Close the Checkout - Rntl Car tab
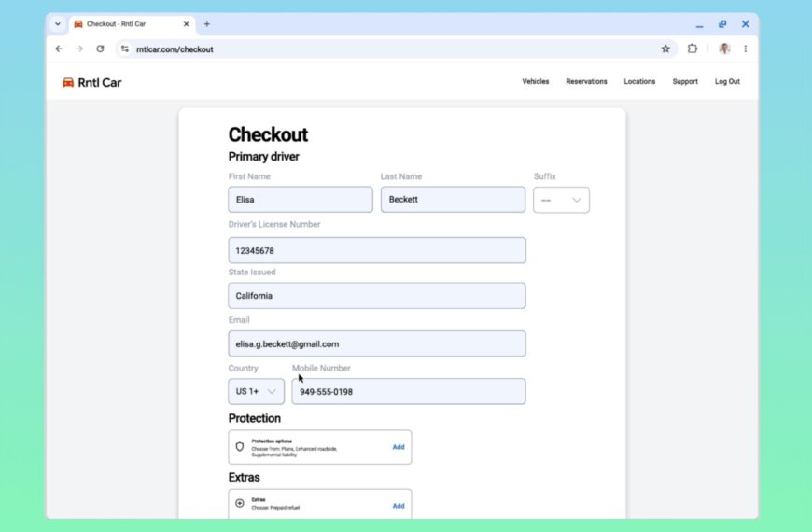The width and height of the screenshot is (812, 532). 187,24
